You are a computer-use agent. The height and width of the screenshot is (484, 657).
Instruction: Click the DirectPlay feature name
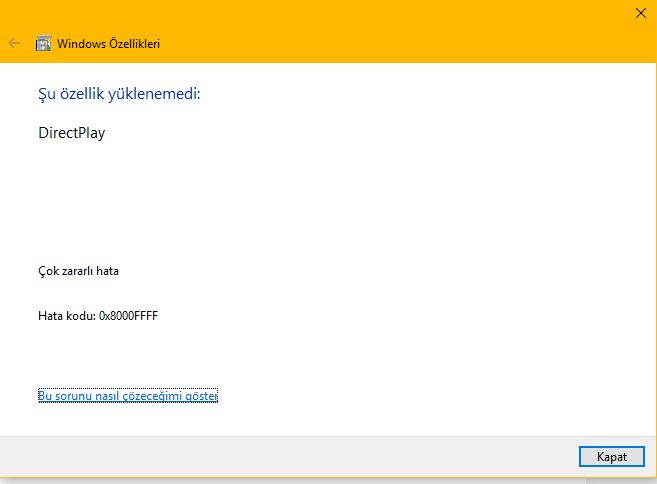pos(72,133)
